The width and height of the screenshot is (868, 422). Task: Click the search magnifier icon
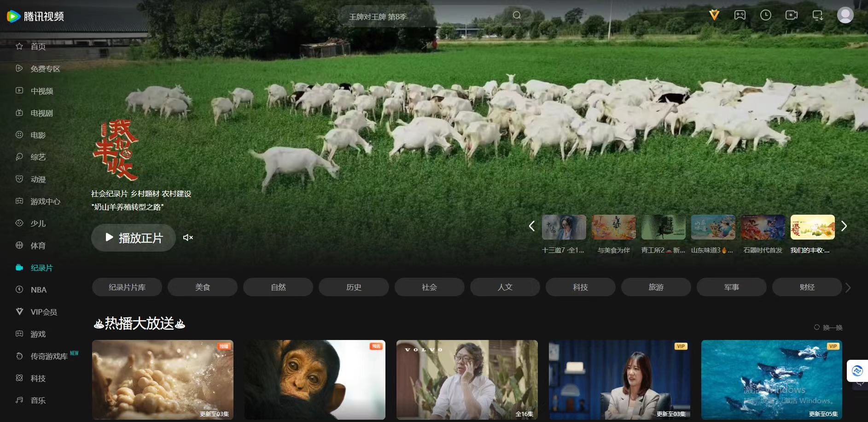[517, 15]
